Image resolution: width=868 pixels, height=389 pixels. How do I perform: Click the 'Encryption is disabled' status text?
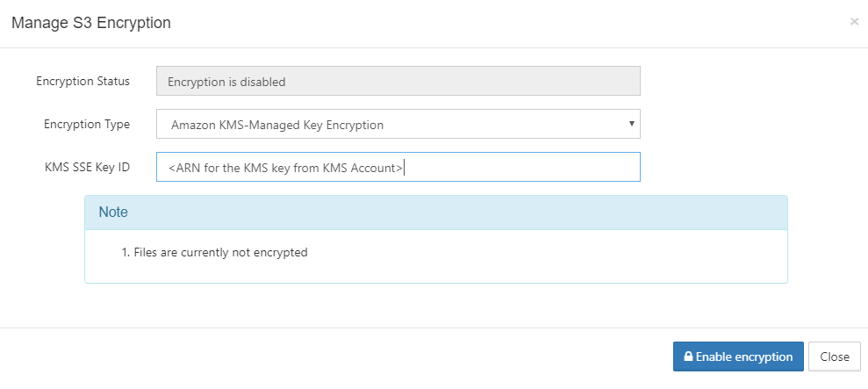click(x=226, y=82)
